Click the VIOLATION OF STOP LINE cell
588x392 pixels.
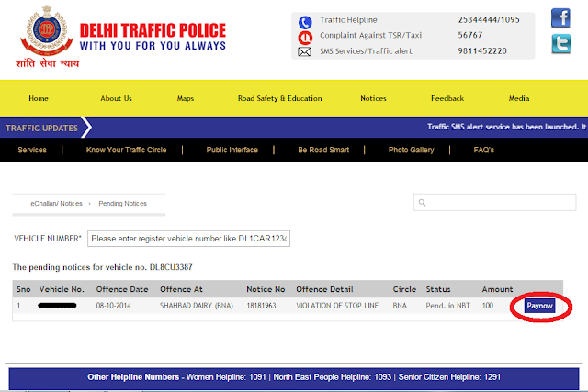(x=337, y=306)
